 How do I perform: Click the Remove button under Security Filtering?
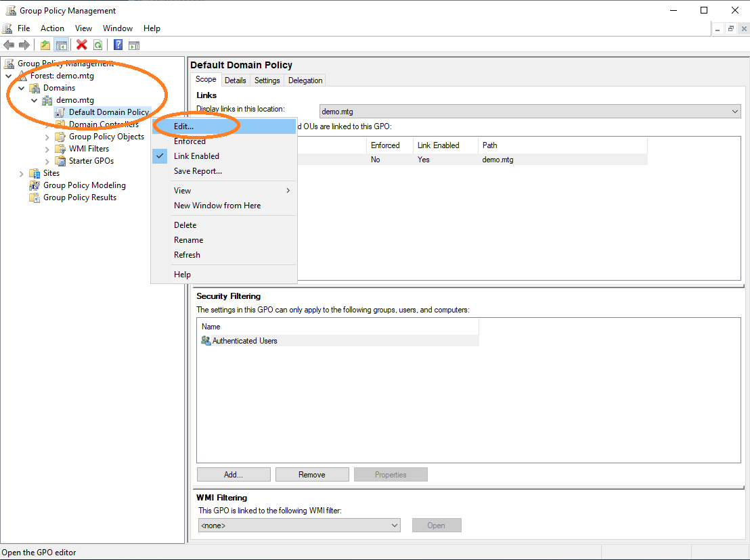click(x=312, y=475)
